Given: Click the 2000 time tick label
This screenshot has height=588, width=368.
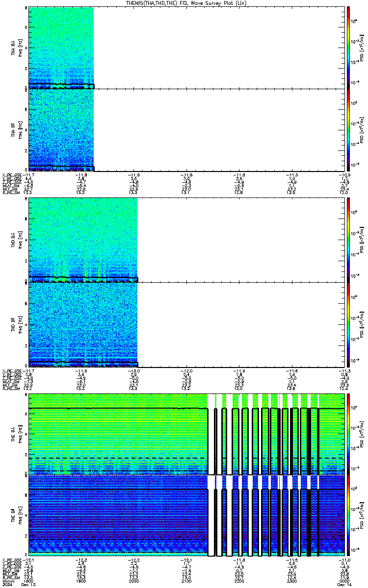Looking at the screenshot, I should point(133,581).
